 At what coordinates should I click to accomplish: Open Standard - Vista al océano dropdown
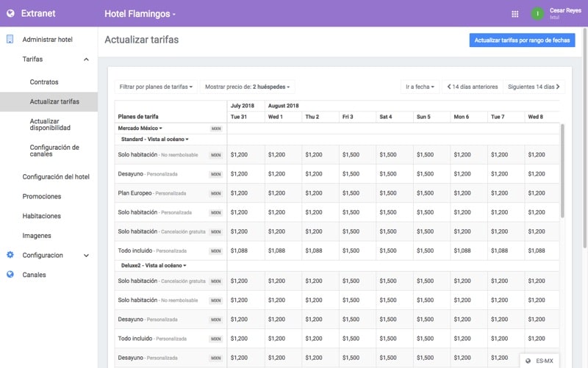[x=155, y=139]
